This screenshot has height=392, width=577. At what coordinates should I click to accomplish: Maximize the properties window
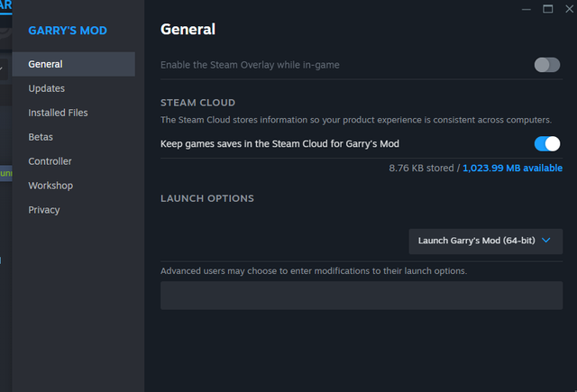point(547,9)
